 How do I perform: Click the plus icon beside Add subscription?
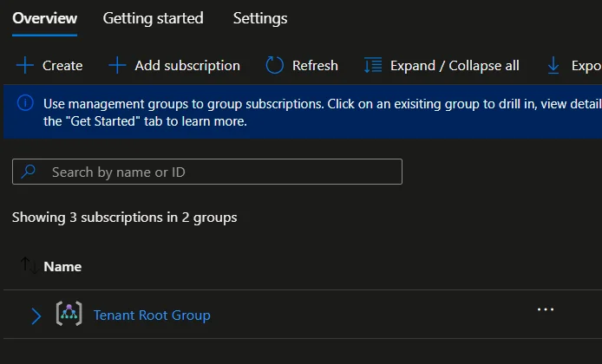(x=117, y=65)
